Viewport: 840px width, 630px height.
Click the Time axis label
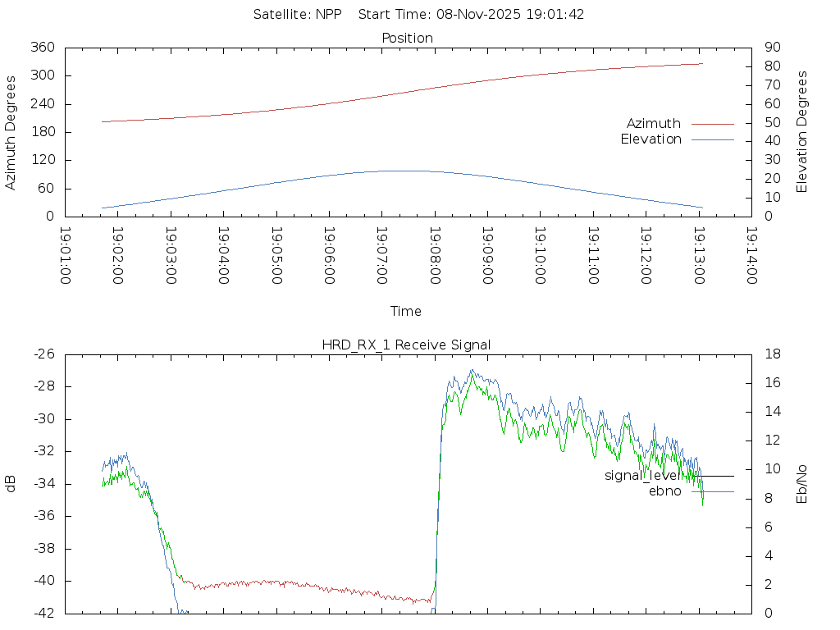406,311
